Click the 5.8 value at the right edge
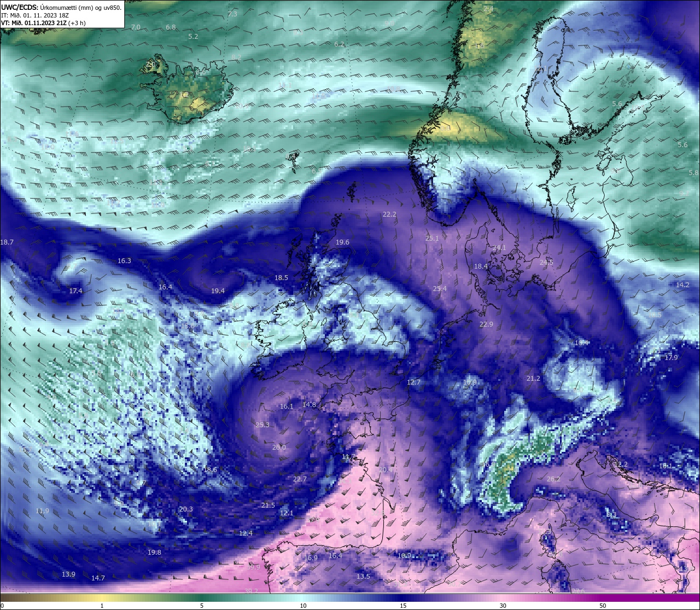This screenshot has width=700, height=610. point(693,173)
